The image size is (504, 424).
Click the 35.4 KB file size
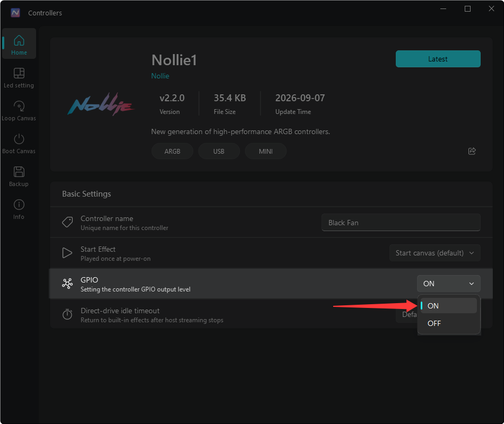[230, 98]
